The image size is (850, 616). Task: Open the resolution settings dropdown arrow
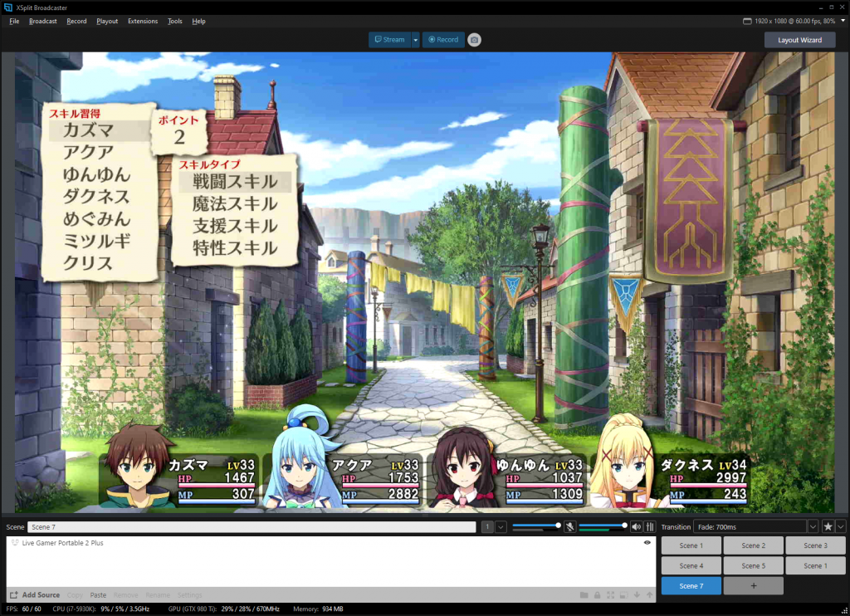[x=843, y=21]
